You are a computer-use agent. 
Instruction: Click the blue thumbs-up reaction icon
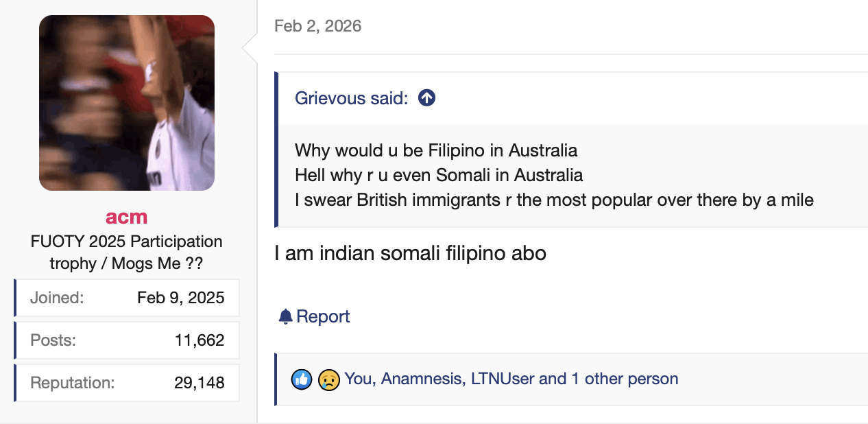[x=302, y=379]
